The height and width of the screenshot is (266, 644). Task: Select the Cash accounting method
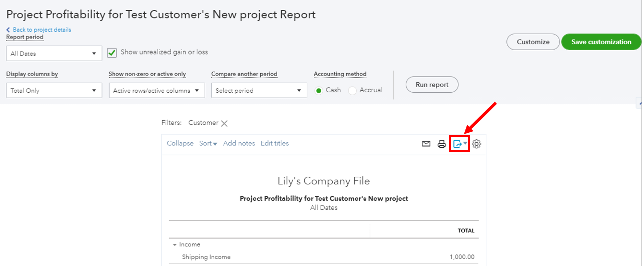[x=319, y=91]
